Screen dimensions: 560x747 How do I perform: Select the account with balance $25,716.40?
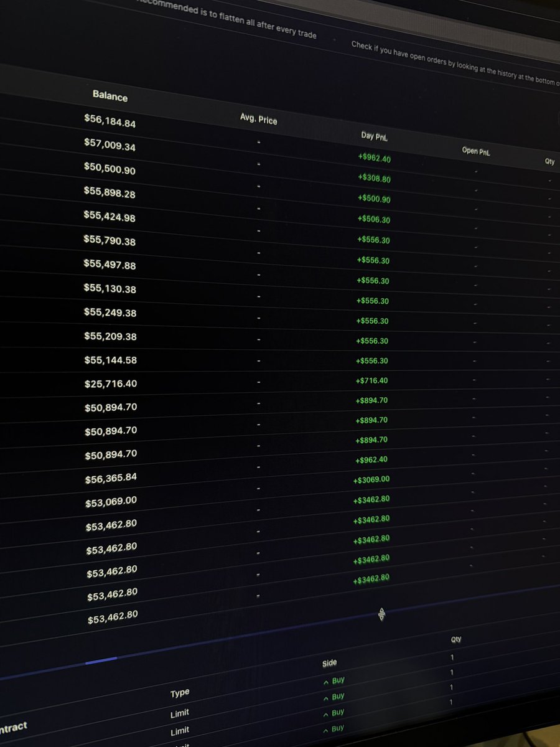point(111,383)
